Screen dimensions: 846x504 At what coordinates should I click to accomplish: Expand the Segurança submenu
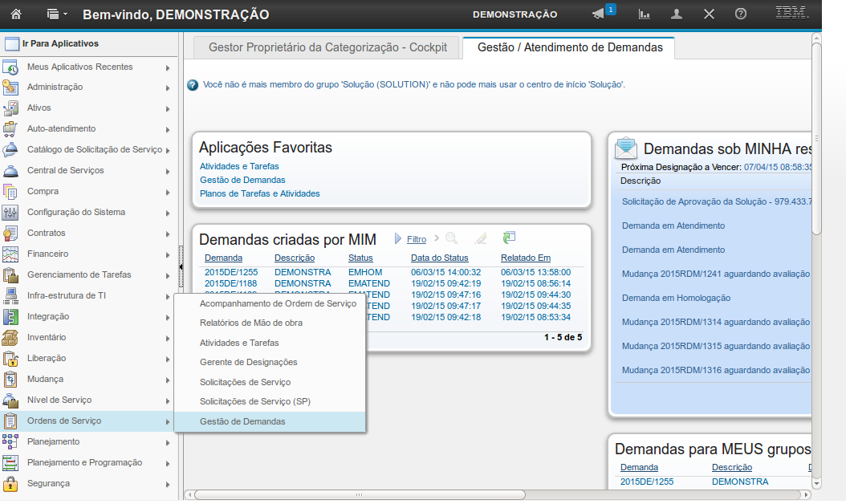(168, 484)
